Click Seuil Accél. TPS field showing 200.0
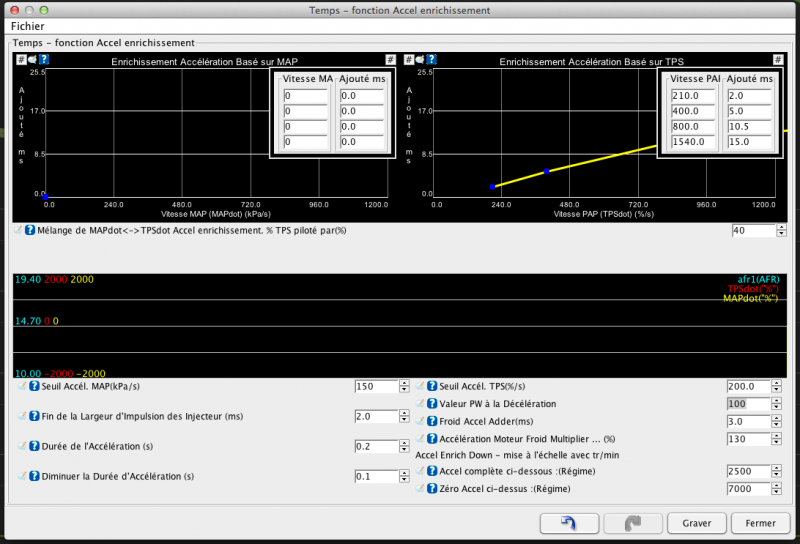Image resolution: width=800 pixels, height=544 pixels. [749, 386]
